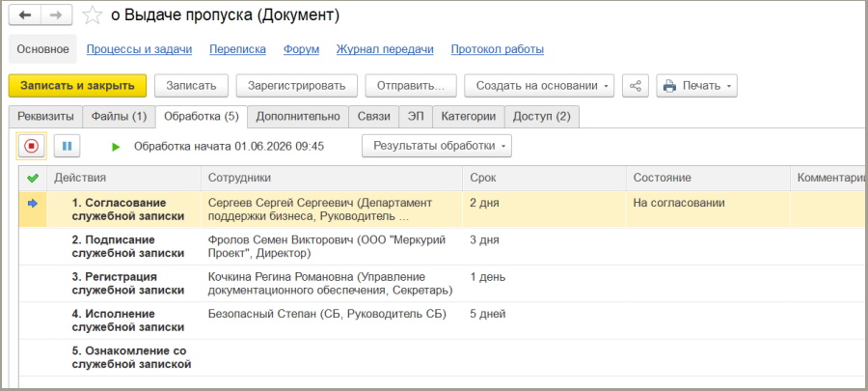Viewport: 868px width, 391px height.
Task: Switch to the Связи tab
Action: (x=373, y=116)
